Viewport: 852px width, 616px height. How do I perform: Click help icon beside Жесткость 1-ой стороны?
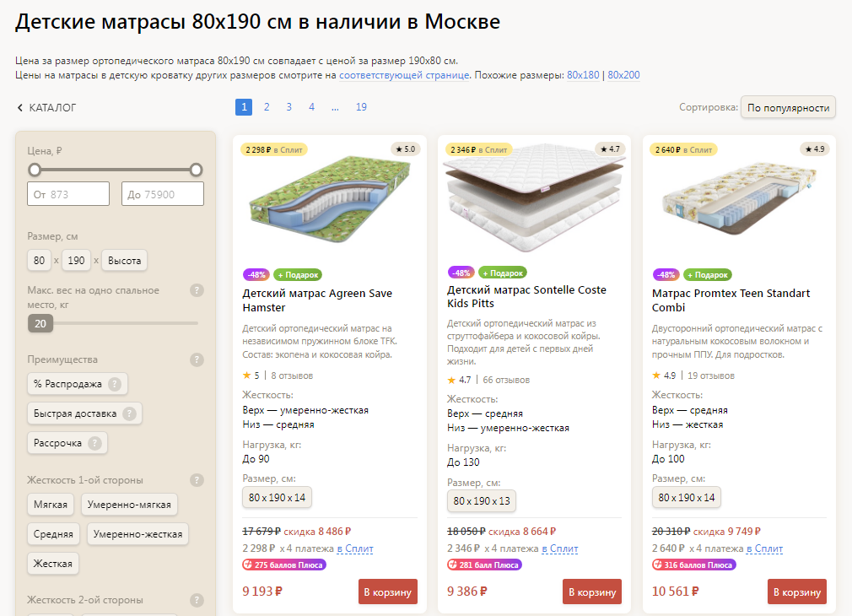(197, 480)
